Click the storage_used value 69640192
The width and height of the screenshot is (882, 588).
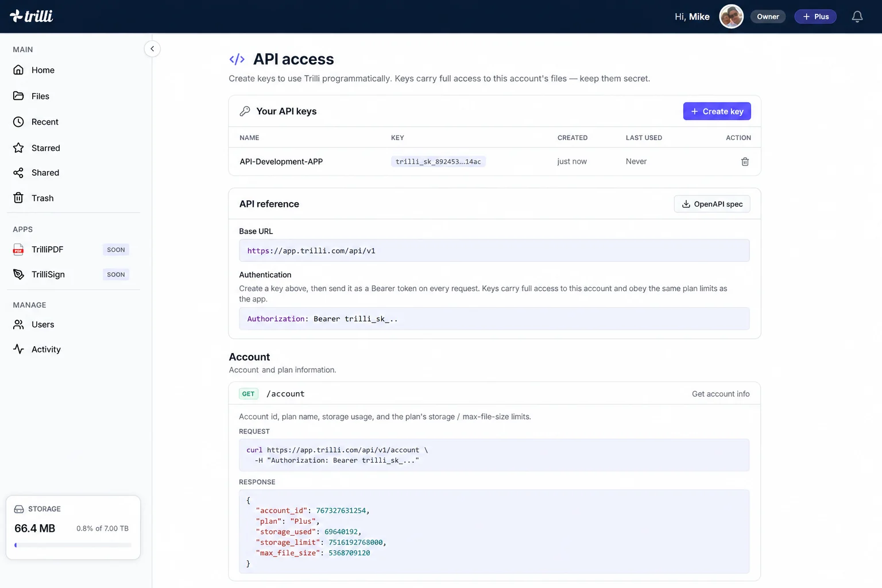[341, 532]
